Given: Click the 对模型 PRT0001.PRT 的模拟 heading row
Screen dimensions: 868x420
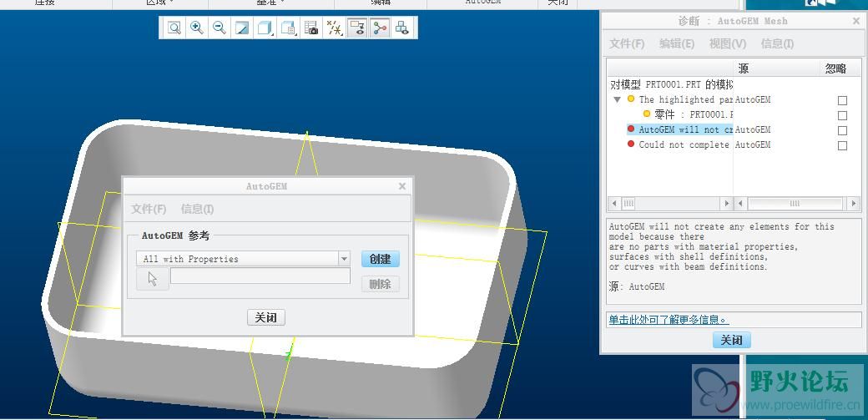Looking at the screenshot, I should 672,85.
